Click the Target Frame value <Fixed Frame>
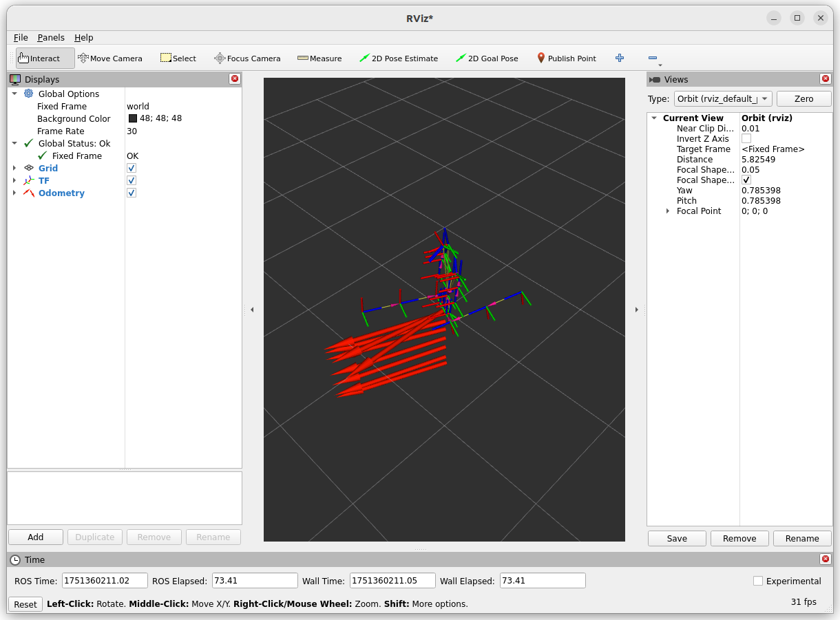840x620 pixels. tap(773, 149)
